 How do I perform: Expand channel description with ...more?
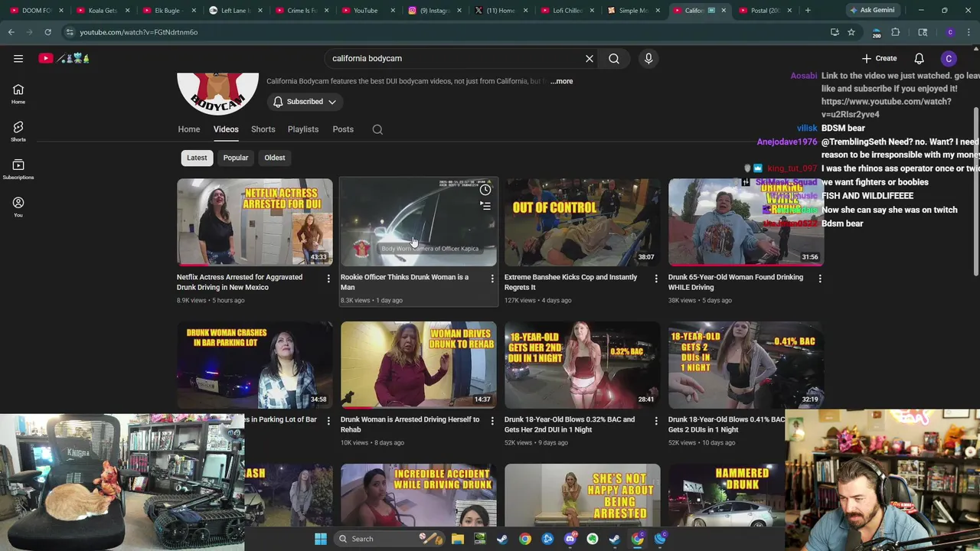[561, 81]
